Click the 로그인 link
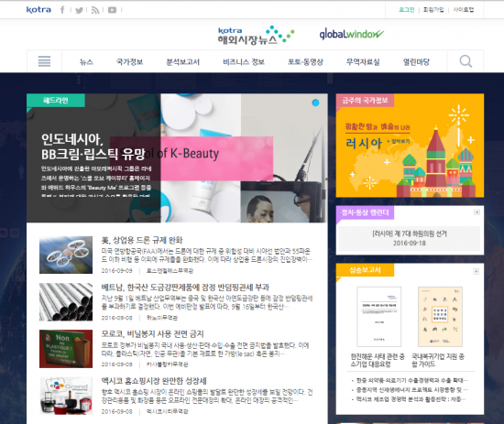The height and width of the screenshot is (424, 504). [x=407, y=10]
